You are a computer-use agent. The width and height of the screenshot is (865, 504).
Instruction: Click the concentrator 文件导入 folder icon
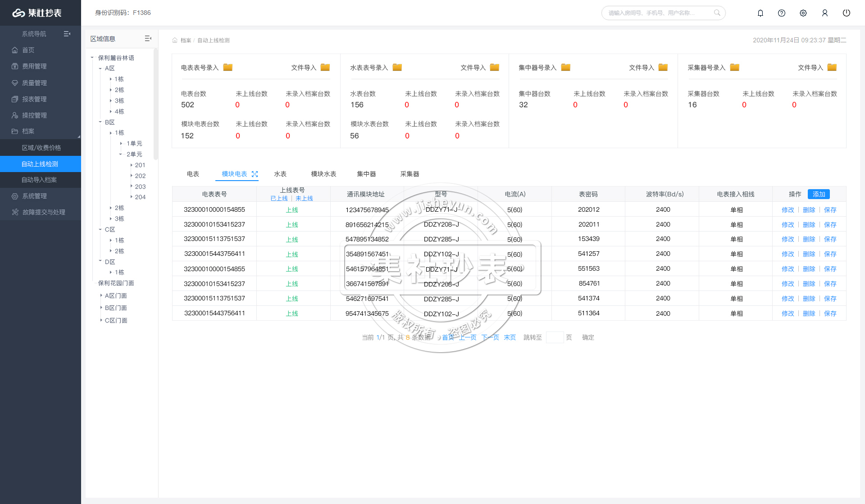663,68
